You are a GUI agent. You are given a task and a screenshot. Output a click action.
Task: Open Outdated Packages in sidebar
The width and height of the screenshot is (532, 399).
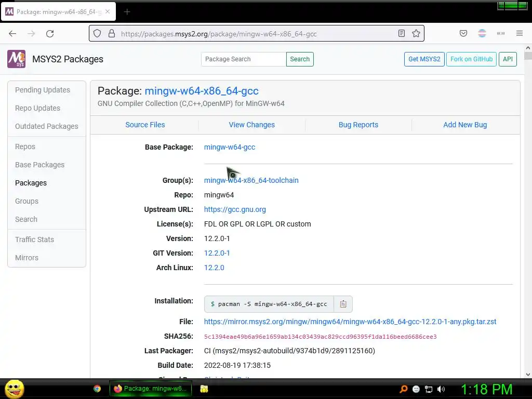(46, 126)
